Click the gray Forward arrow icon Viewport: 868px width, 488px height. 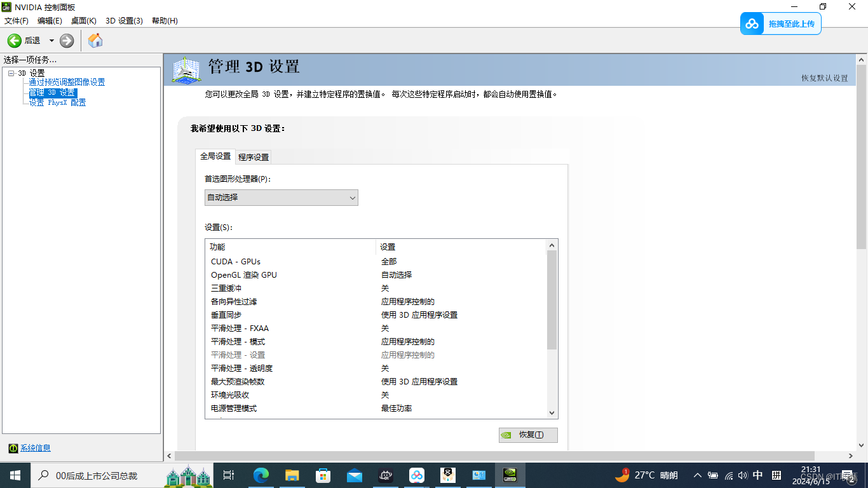(67, 41)
